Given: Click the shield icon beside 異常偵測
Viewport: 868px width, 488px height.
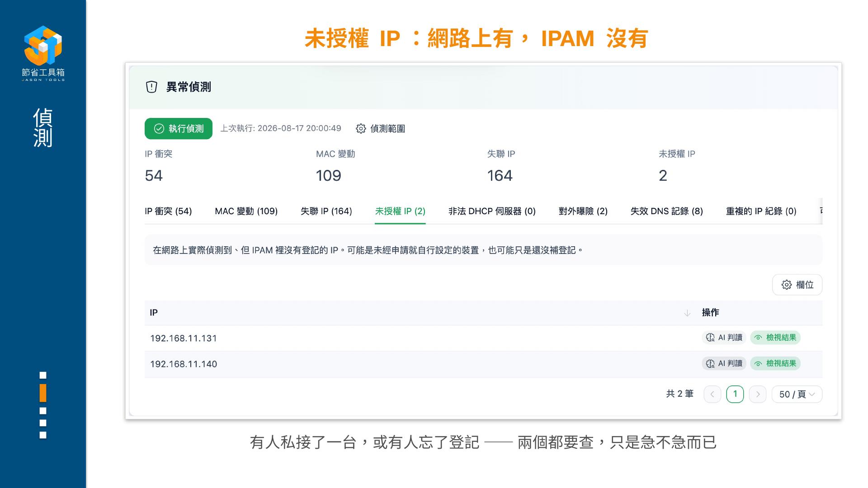Looking at the screenshot, I should [x=151, y=87].
